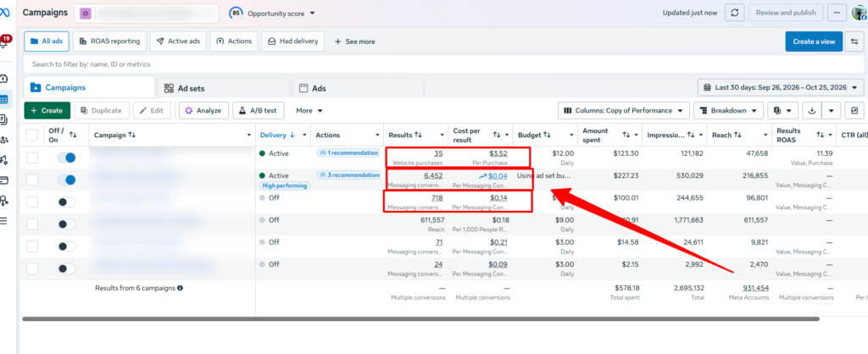Sort by the Budget column arrows
Viewport: 868px width, 354px height.
(x=547, y=135)
